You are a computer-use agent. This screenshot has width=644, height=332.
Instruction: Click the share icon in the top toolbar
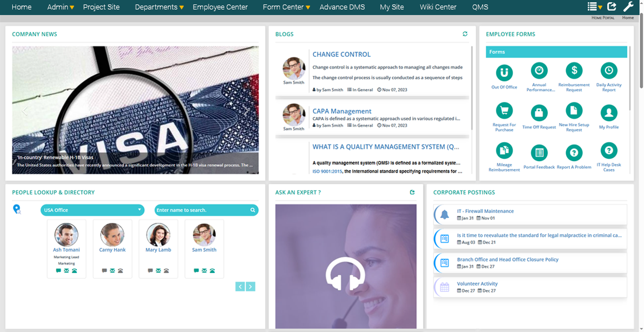(x=612, y=6)
